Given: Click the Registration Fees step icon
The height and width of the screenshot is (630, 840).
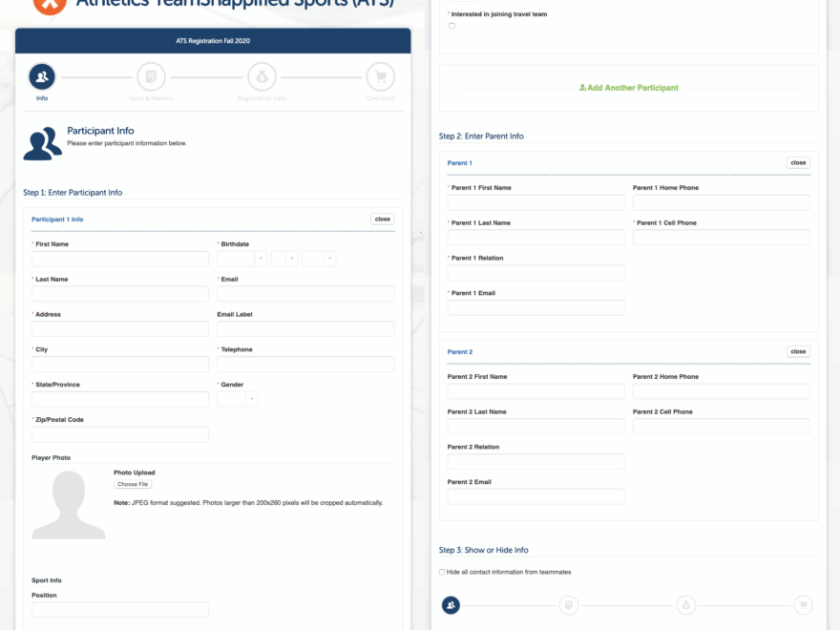Looking at the screenshot, I should [261, 76].
